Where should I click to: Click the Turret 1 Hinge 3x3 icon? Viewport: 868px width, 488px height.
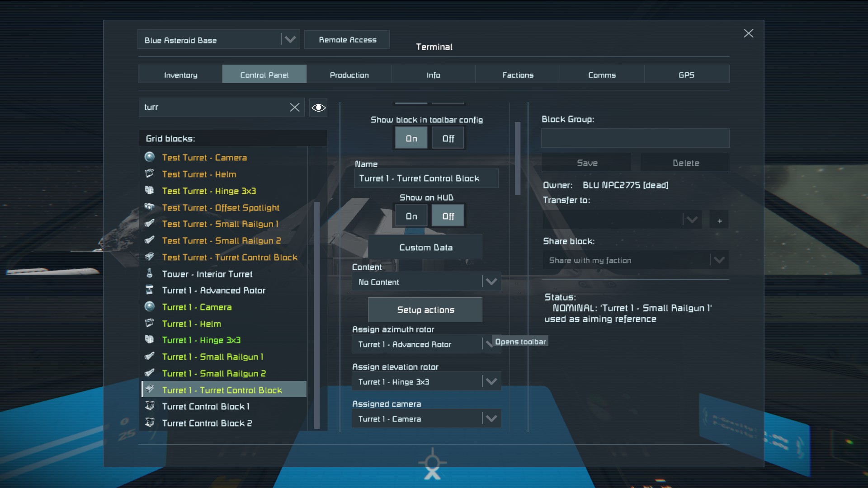[150, 340]
